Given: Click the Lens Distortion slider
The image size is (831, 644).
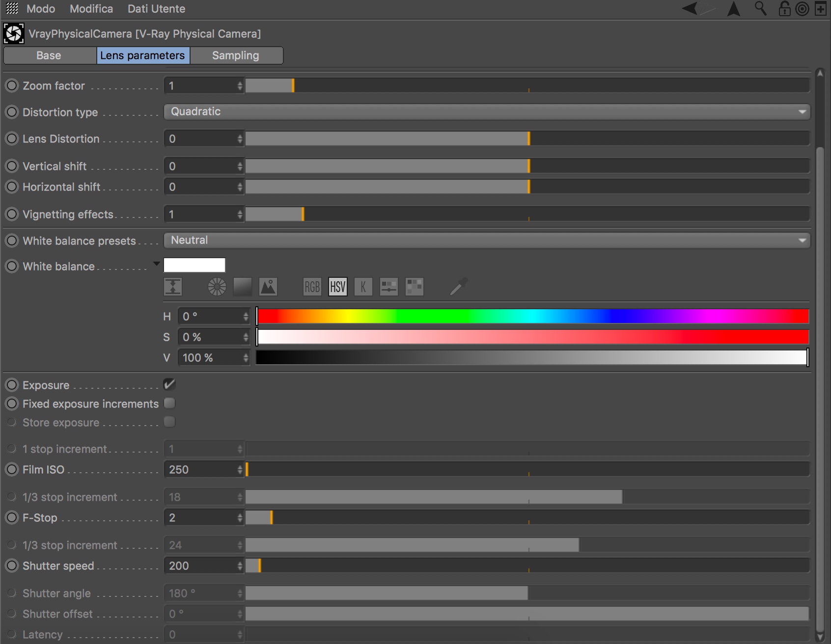Looking at the screenshot, I should point(527,139).
